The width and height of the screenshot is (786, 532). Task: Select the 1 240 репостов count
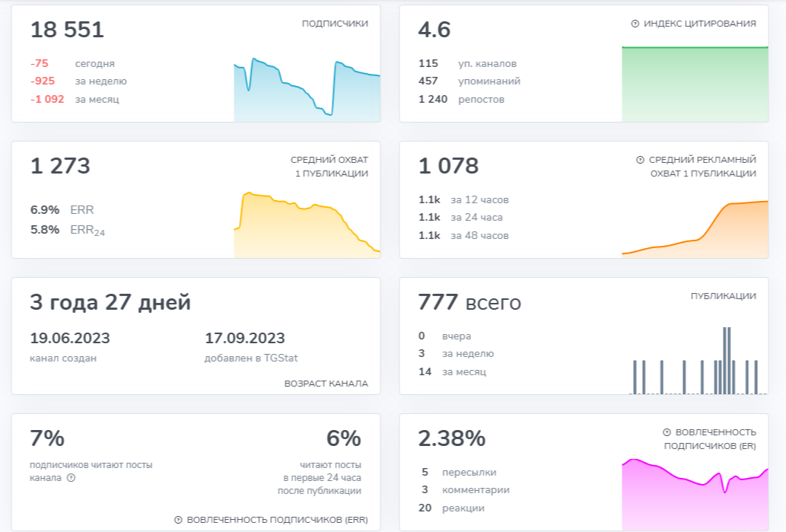point(433,99)
